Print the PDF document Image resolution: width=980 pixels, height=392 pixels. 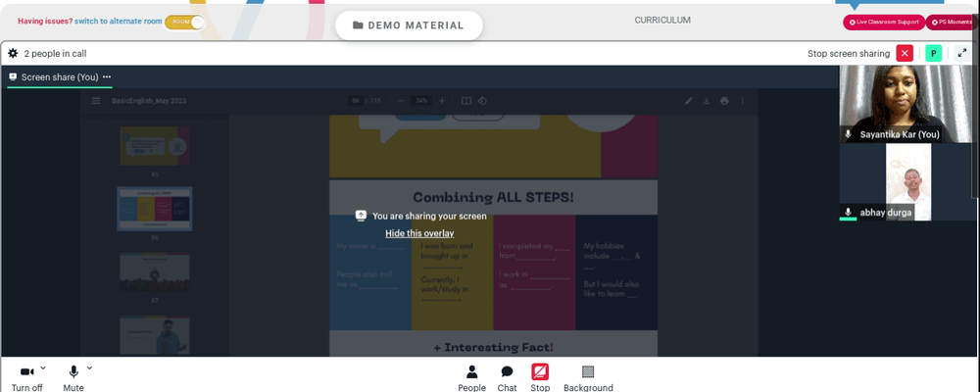point(724,101)
